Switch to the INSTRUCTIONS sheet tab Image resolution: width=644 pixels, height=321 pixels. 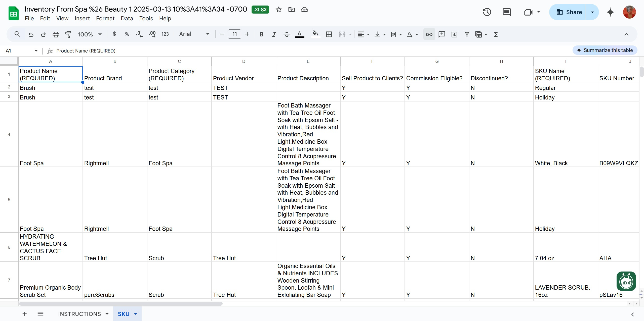79,314
